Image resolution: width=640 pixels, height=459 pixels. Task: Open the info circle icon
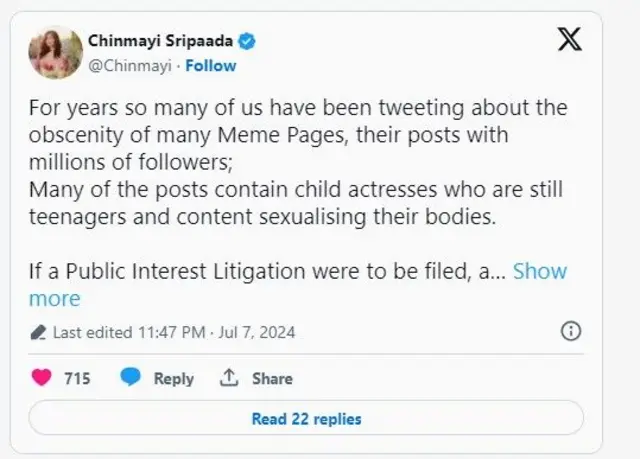571,331
